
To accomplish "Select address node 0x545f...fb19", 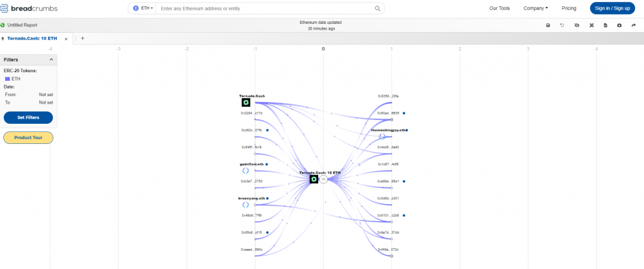I will click(x=252, y=147).
